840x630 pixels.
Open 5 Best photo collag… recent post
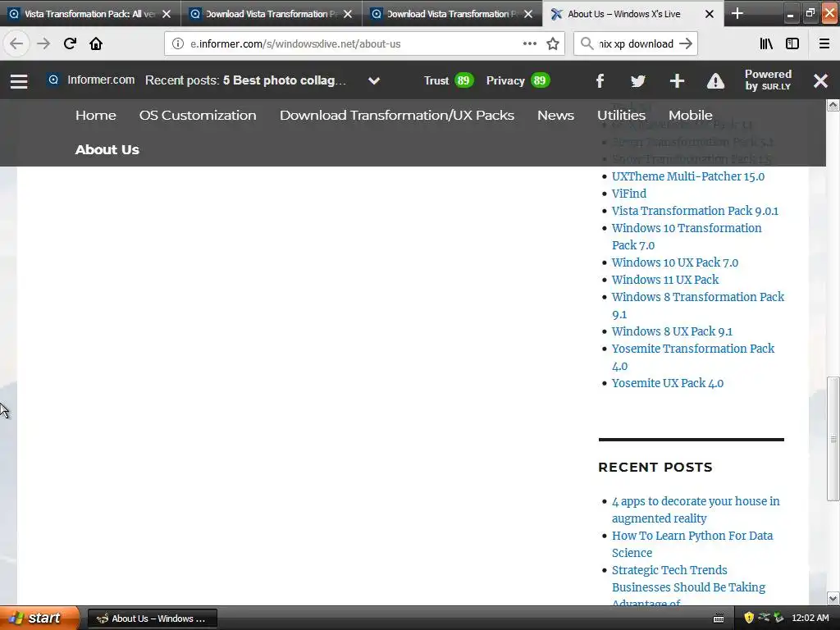(x=285, y=80)
